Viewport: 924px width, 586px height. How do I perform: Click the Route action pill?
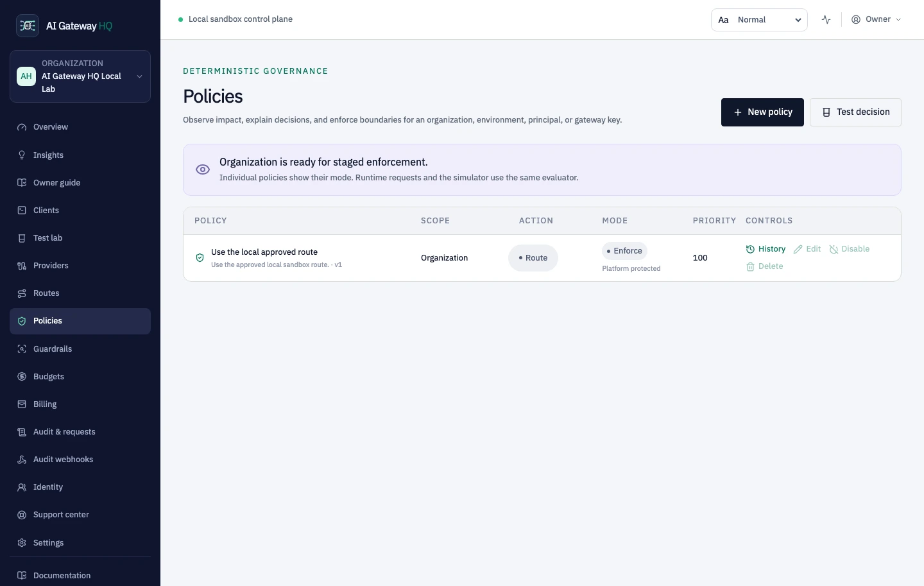[x=533, y=258]
